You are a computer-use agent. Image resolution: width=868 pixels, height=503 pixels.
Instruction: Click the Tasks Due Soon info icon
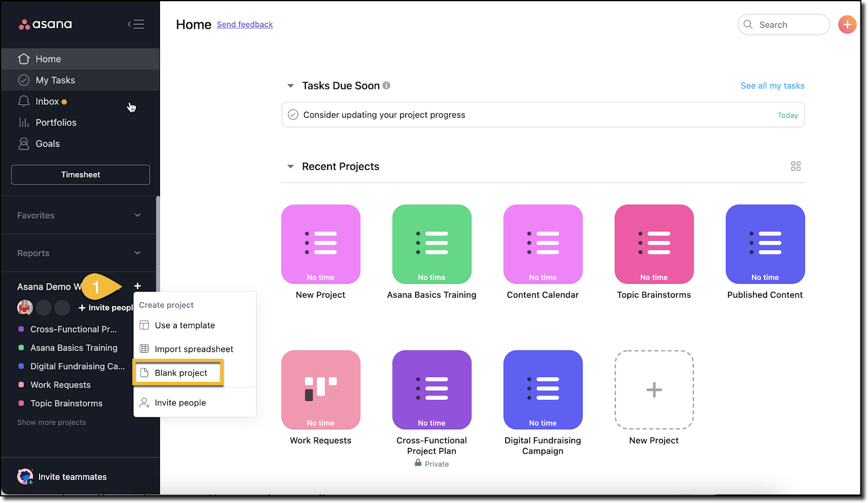point(386,86)
